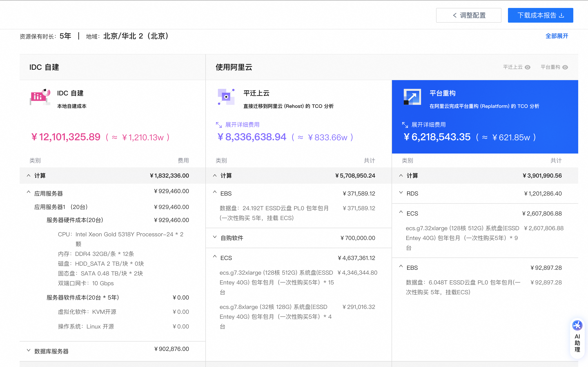Click the 全部展开 link
The image size is (588, 367).
click(557, 36)
